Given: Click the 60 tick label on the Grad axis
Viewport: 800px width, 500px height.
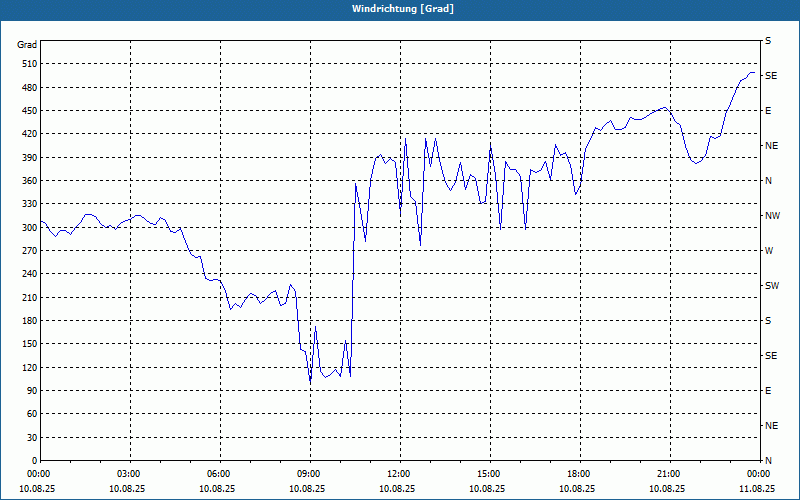Looking at the screenshot, I should (32, 414).
